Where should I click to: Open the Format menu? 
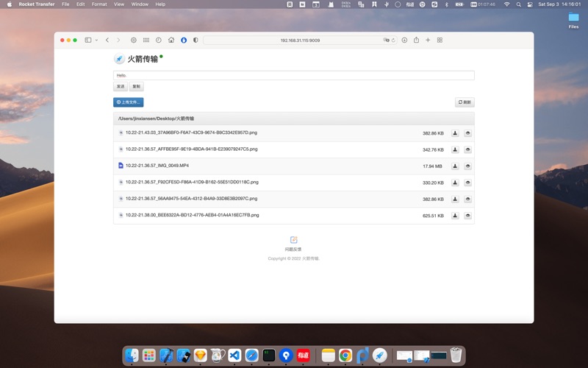(x=99, y=4)
